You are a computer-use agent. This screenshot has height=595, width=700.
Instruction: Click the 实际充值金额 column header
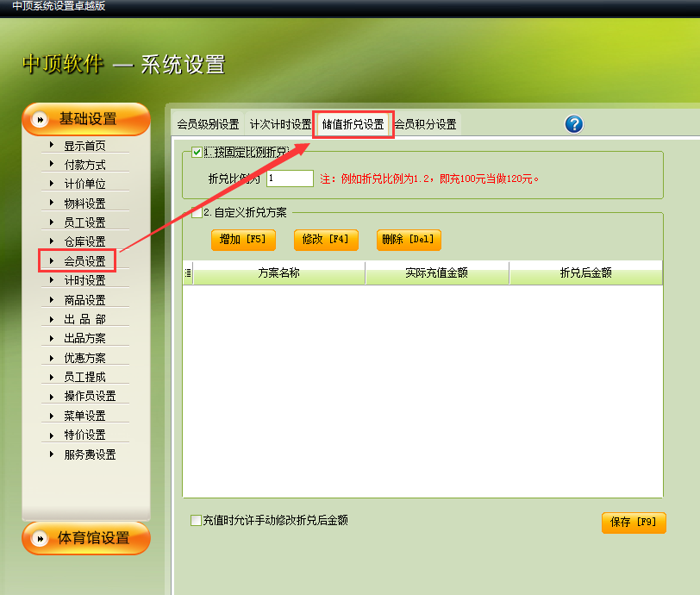click(x=437, y=272)
